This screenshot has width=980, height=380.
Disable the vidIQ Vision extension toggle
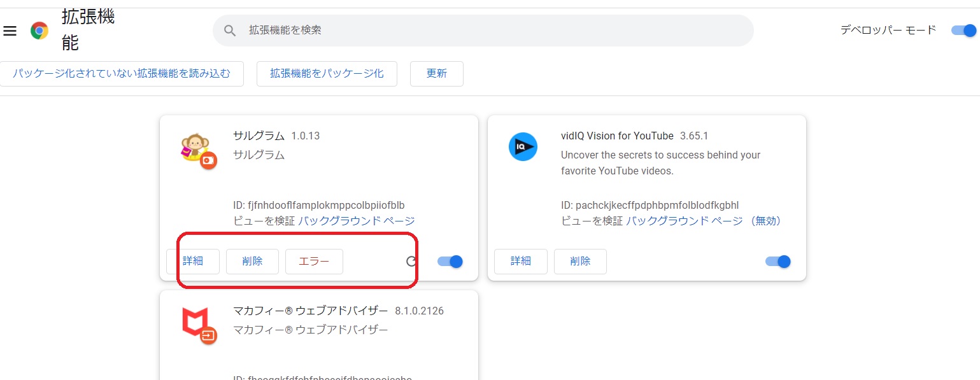[x=778, y=262]
